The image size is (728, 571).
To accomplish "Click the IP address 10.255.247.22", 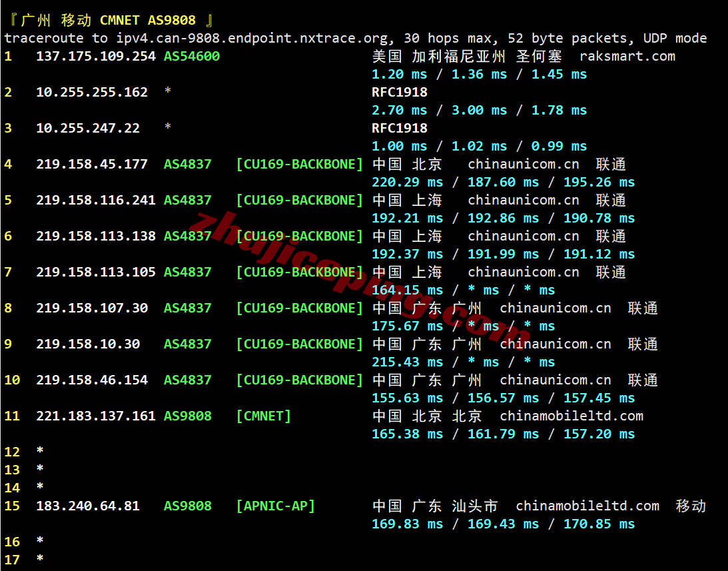I will 87,129.
